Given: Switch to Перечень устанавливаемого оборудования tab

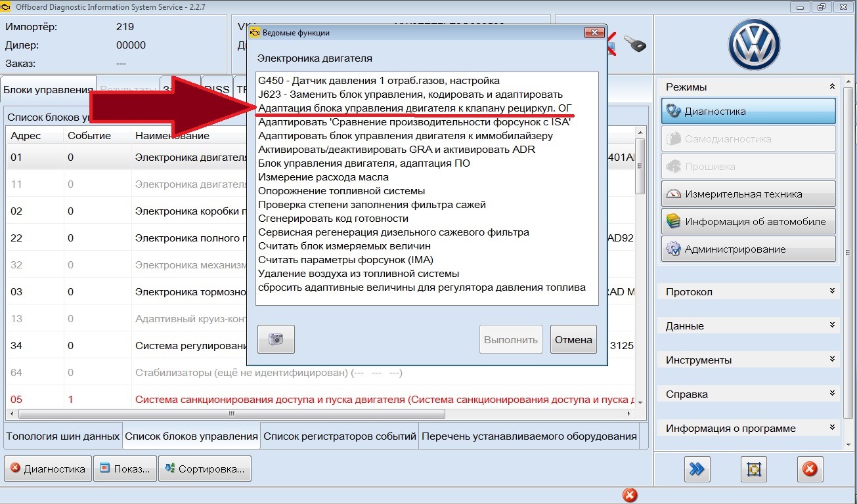Looking at the screenshot, I should (529, 436).
